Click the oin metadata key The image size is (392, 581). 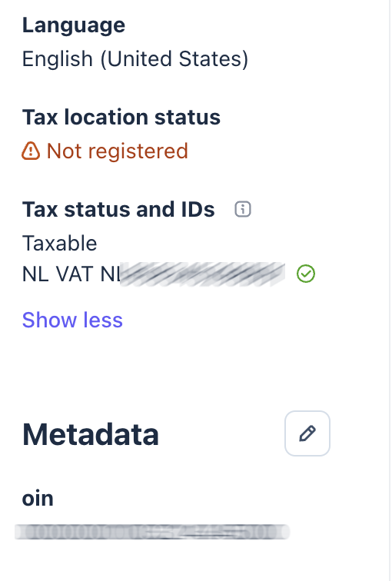tap(38, 498)
